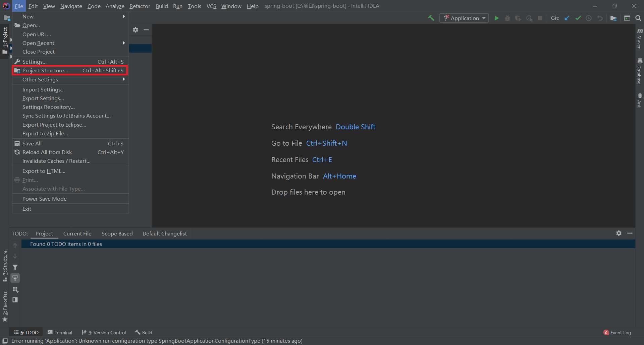Select the Project tab in TODO panel
The height and width of the screenshot is (345, 644).
tap(44, 233)
